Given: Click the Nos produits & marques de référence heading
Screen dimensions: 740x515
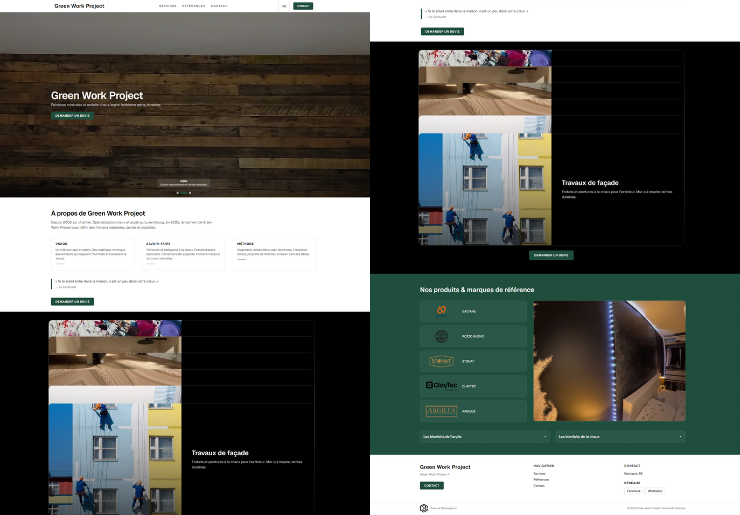Looking at the screenshot, I should pos(477,289).
